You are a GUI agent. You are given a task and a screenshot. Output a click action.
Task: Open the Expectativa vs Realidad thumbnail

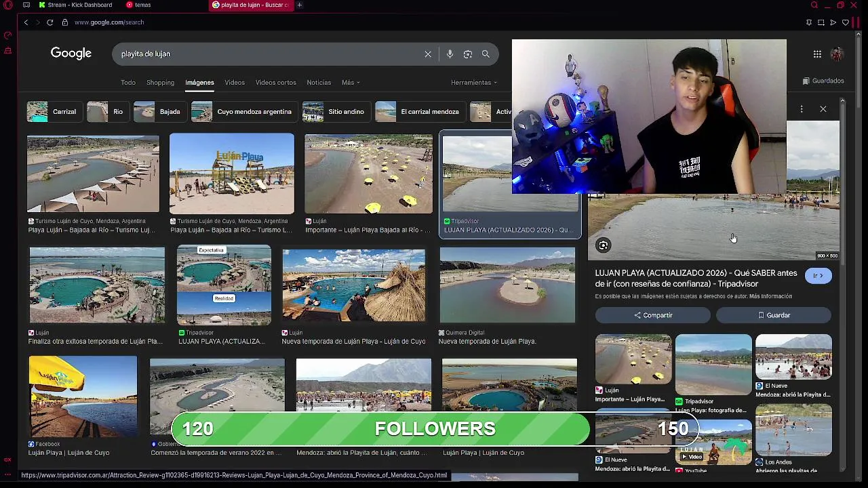pyautogui.click(x=224, y=285)
